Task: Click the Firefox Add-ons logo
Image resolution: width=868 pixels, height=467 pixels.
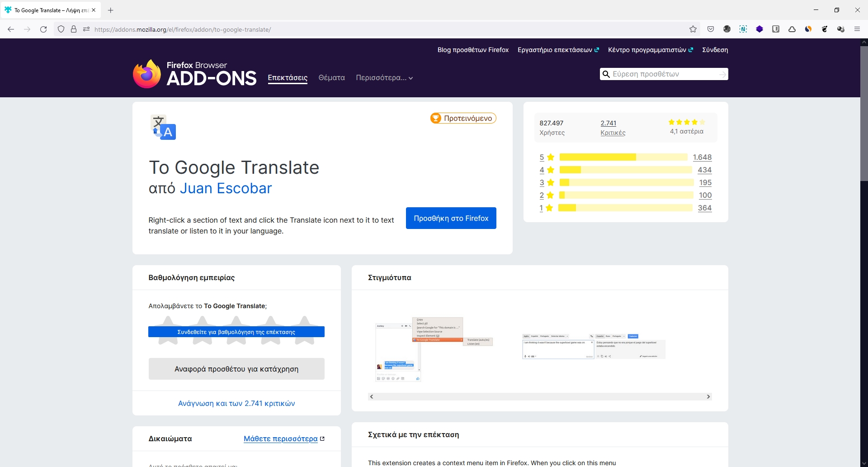Action: pyautogui.click(x=195, y=74)
